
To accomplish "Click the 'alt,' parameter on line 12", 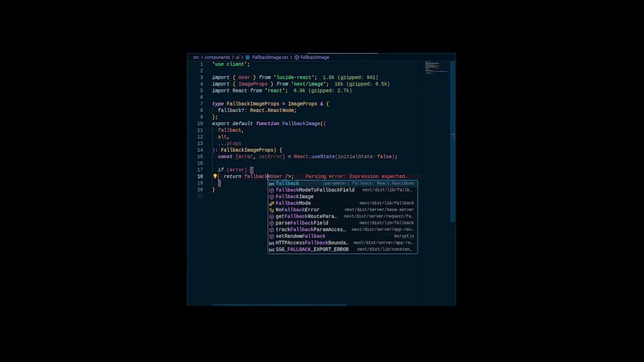I will coord(223,137).
